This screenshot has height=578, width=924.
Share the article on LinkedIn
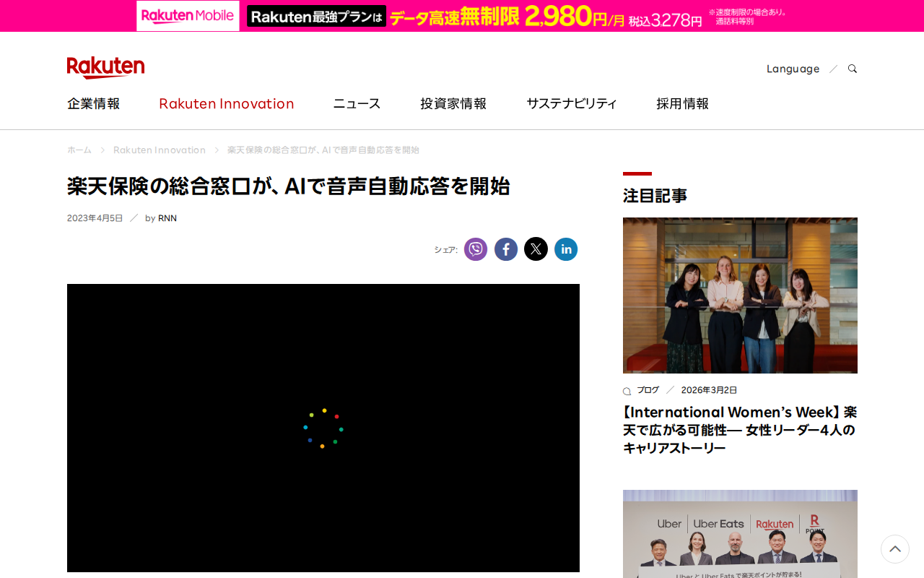pos(566,249)
